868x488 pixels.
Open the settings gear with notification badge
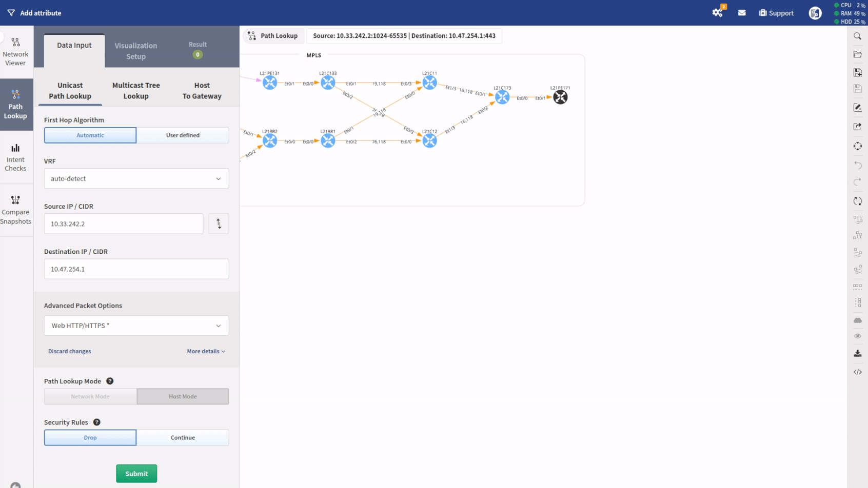point(717,13)
